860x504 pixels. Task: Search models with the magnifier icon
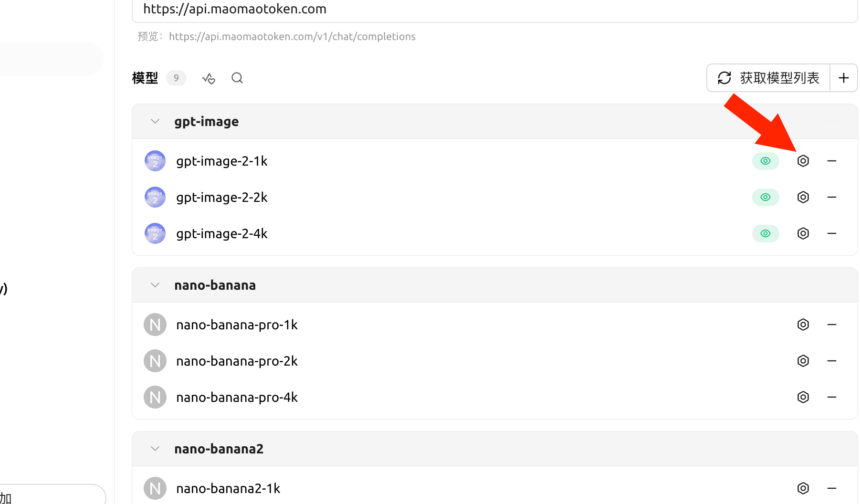(237, 78)
